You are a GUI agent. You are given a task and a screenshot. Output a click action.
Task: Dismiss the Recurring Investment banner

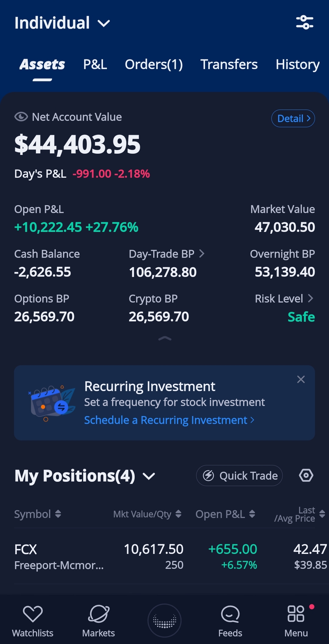[301, 380]
